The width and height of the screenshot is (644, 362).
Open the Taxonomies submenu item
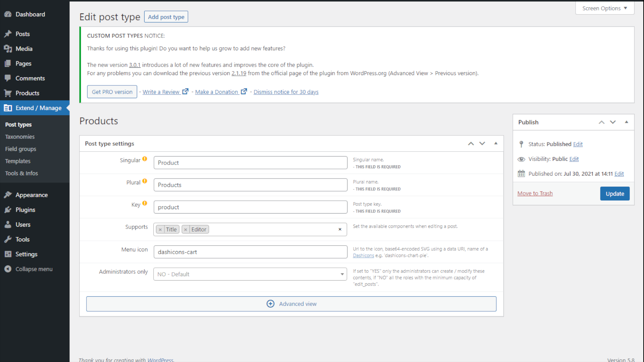pos(20,137)
